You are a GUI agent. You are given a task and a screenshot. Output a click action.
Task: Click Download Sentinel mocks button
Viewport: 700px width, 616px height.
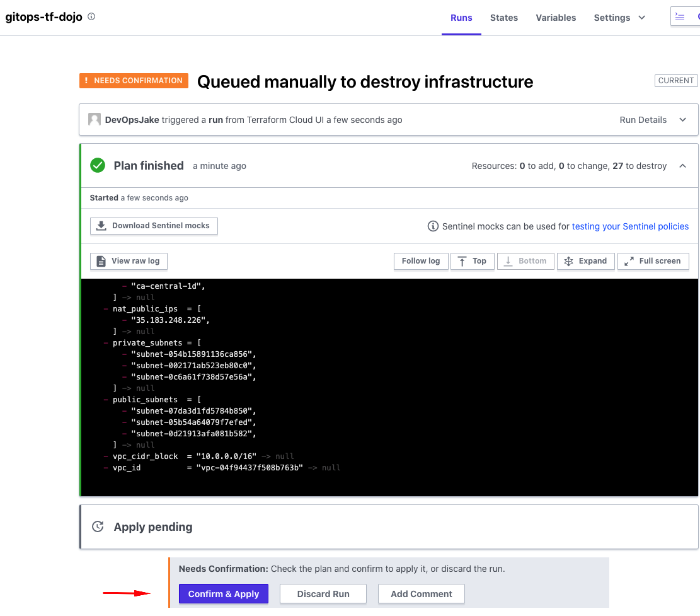point(154,226)
